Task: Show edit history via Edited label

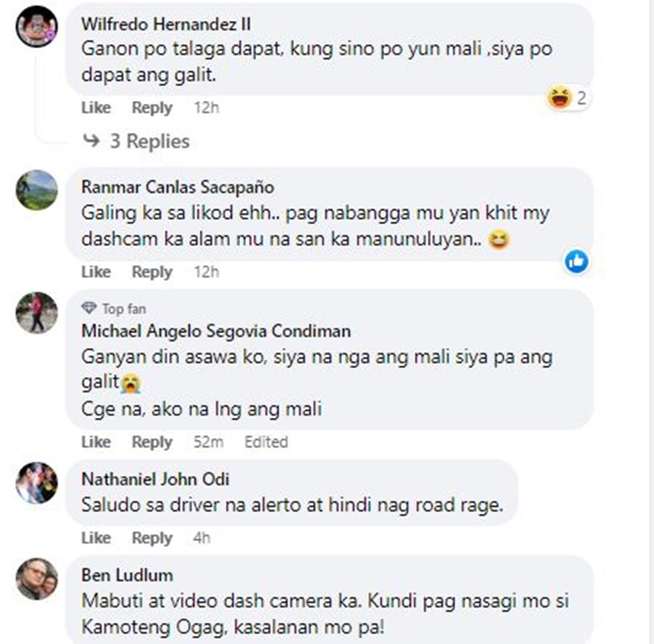Action: click(266, 442)
